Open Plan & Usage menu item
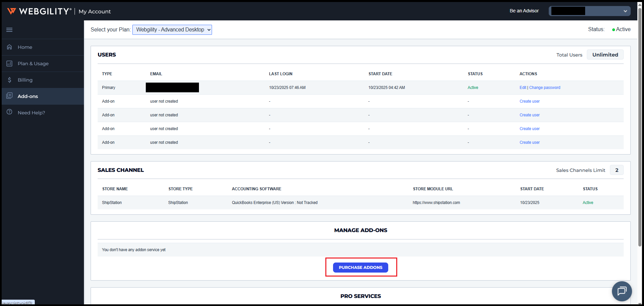Viewport: 644px width, 306px height. (33, 64)
